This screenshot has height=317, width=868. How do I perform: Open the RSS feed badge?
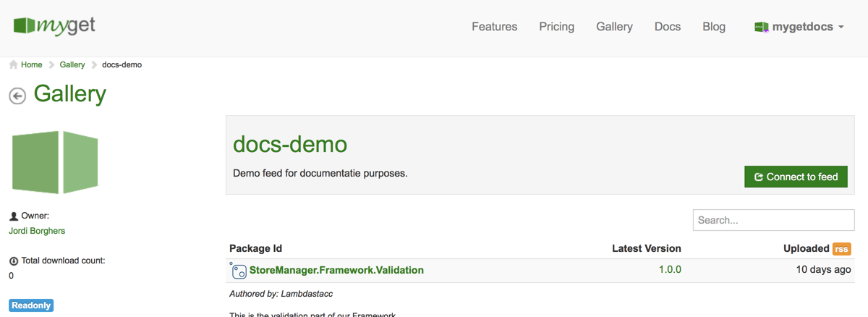coord(841,249)
